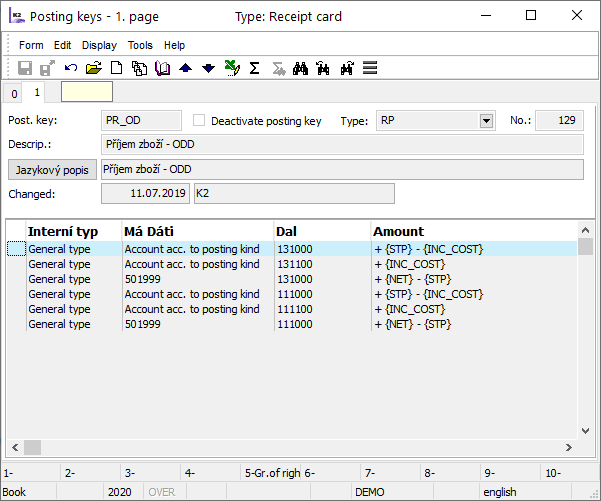Click the Descrip. text field
The height and width of the screenshot is (501, 601).
click(342, 144)
